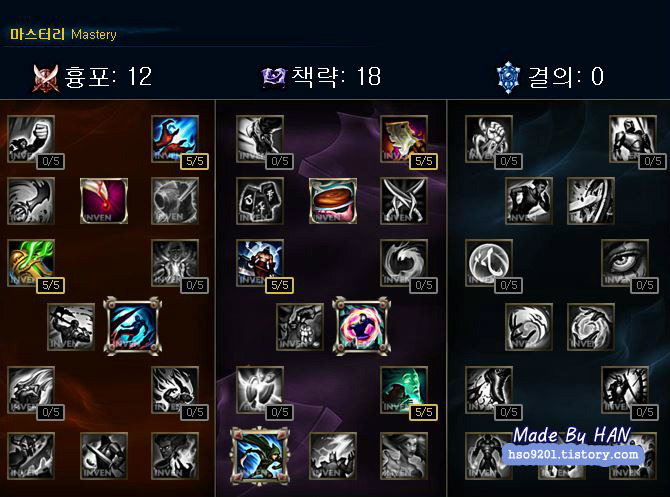Select the greyed crossed swords mastery icon
This screenshot has width=670, height=497.
pos(404,201)
